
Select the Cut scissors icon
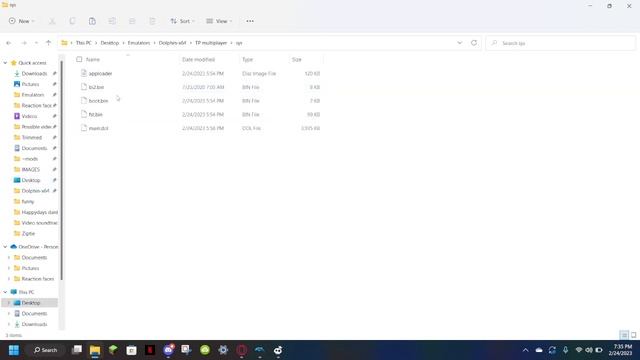(x=52, y=21)
